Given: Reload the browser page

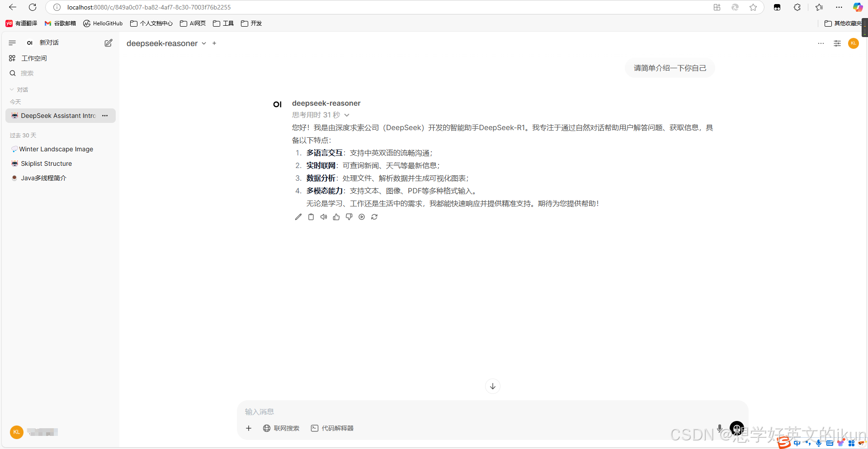Looking at the screenshot, I should (x=33, y=7).
